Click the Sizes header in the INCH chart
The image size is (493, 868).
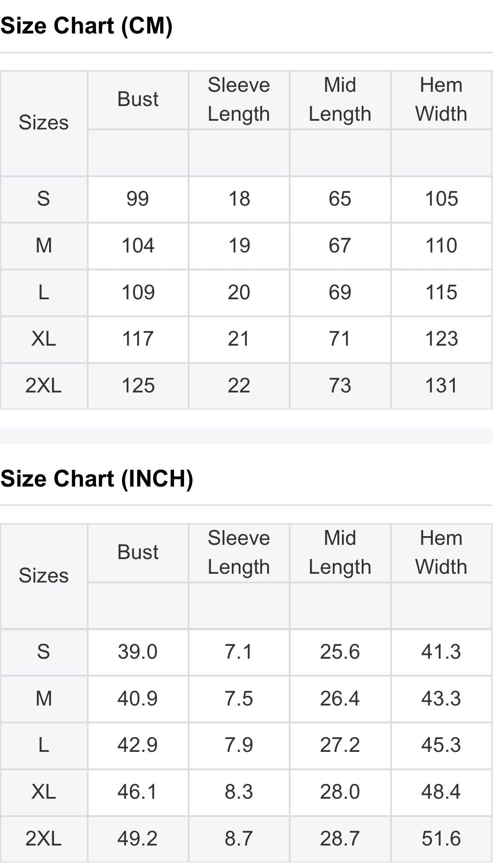(x=44, y=576)
